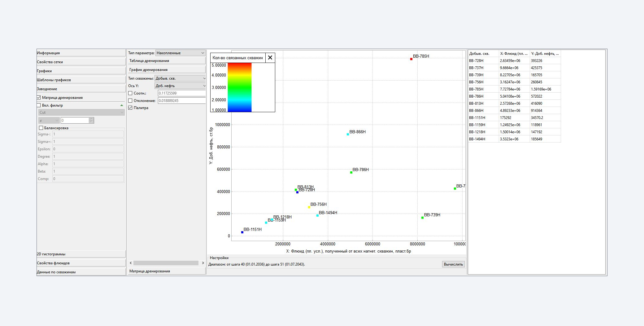This screenshot has height=326, width=644.
Task: Click the ВВ-739Н data point
Action: 422,218
